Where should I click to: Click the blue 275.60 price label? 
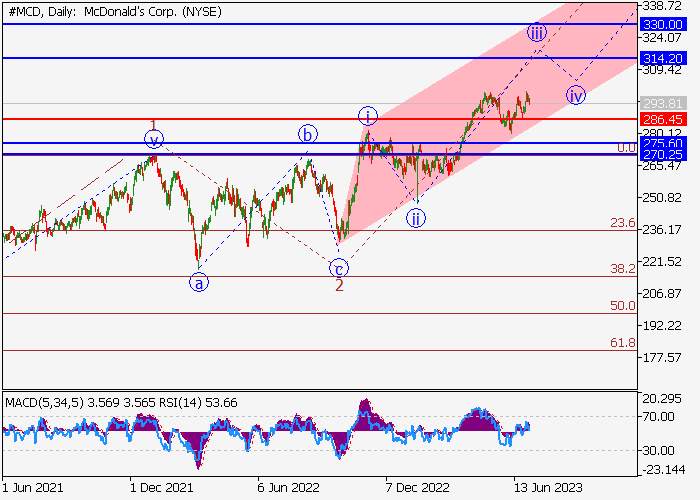point(662,143)
